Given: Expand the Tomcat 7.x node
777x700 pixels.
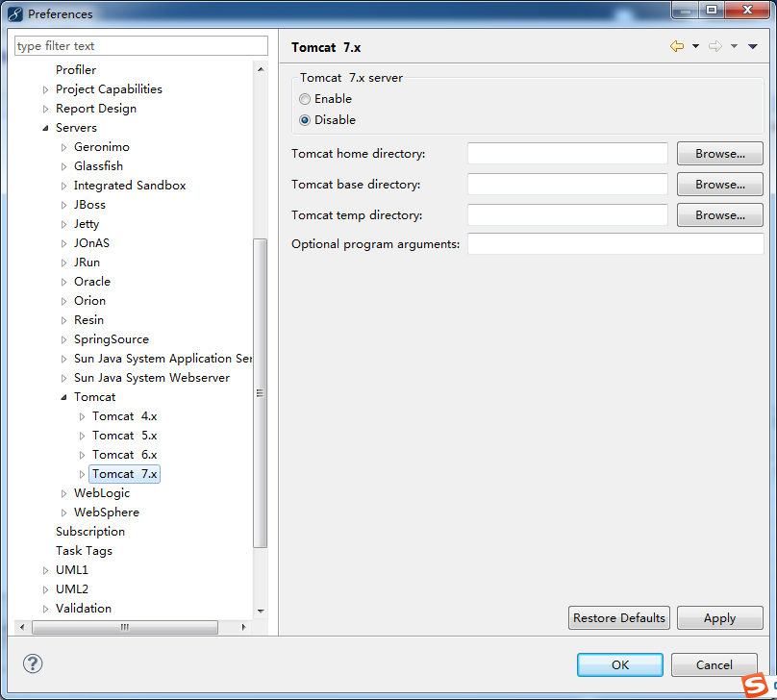Looking at the screenshot, I should tap(83, 475).
